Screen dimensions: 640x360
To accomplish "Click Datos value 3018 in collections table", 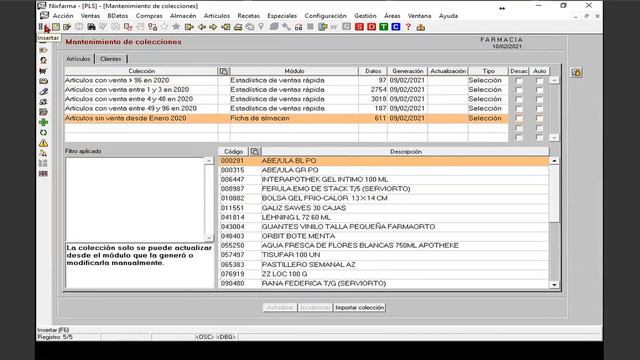I will coord(378,99).
